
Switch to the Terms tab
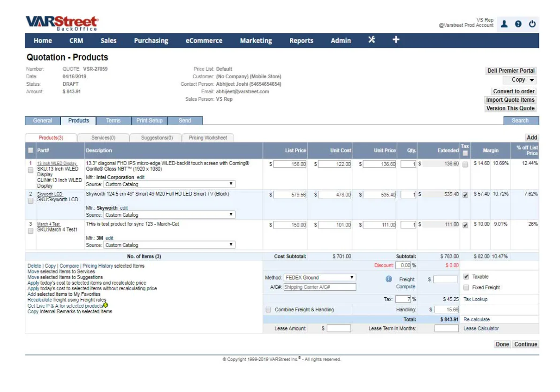[113, 121]
